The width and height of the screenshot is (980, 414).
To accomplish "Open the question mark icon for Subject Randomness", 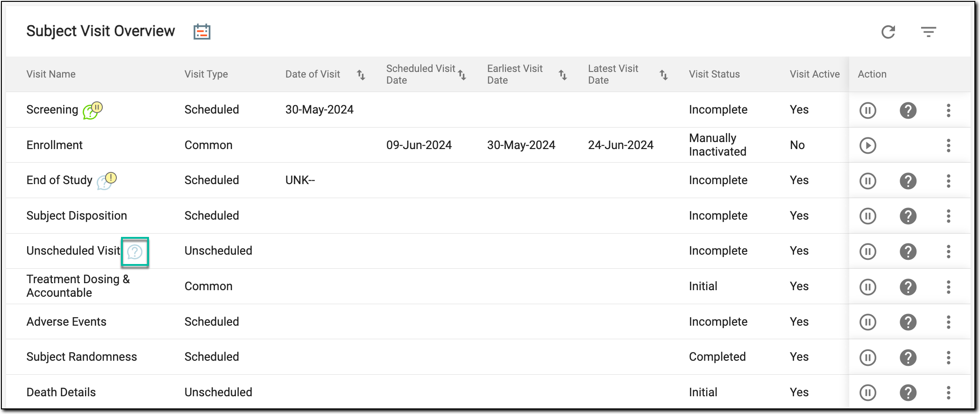I will [x=908, y=357].
